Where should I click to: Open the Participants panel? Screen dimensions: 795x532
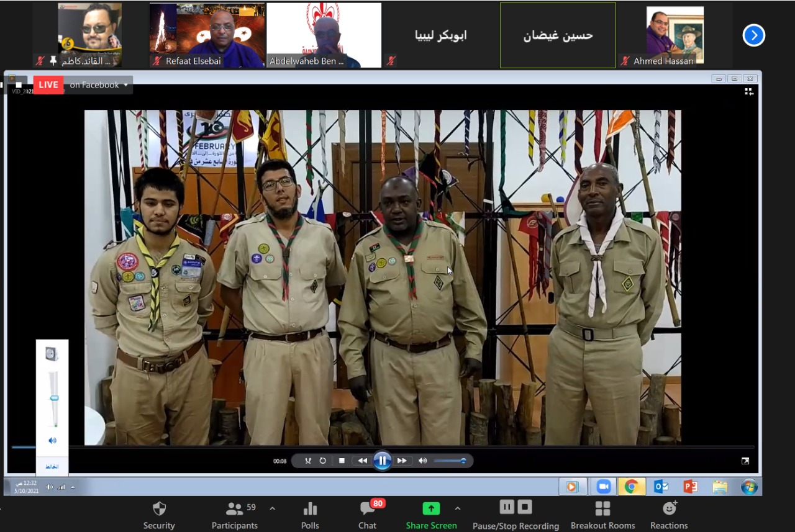(x=234, y=515)
